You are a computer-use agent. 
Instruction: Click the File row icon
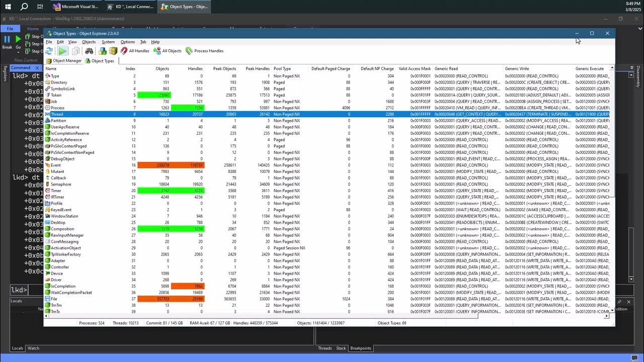pyautogui.click(x=48, y=299)
